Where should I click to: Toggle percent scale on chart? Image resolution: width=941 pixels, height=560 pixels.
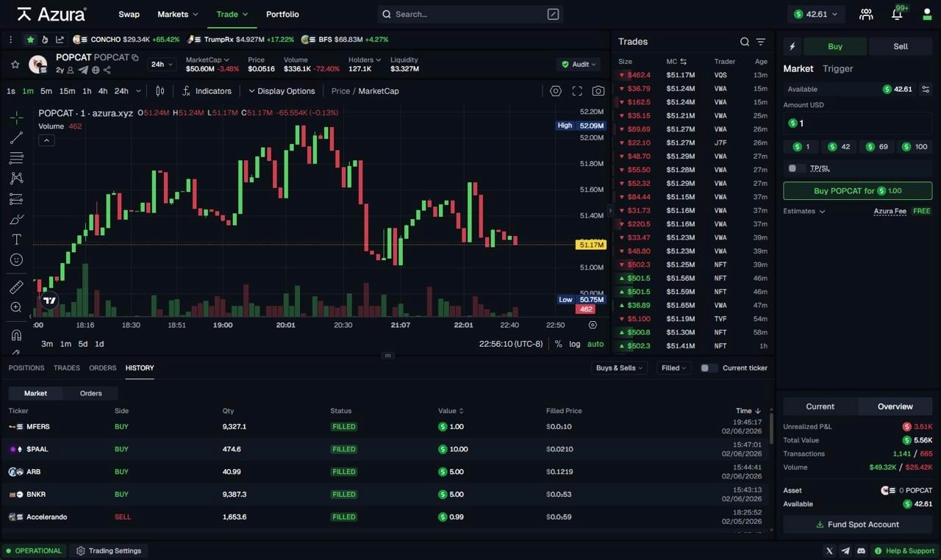559,344
